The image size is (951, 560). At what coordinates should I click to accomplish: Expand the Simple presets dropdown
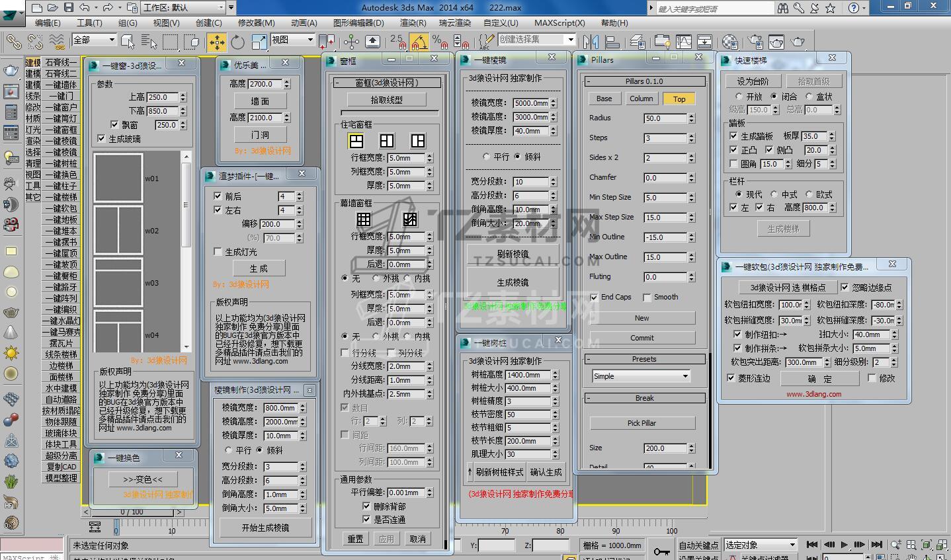[685, 376]
